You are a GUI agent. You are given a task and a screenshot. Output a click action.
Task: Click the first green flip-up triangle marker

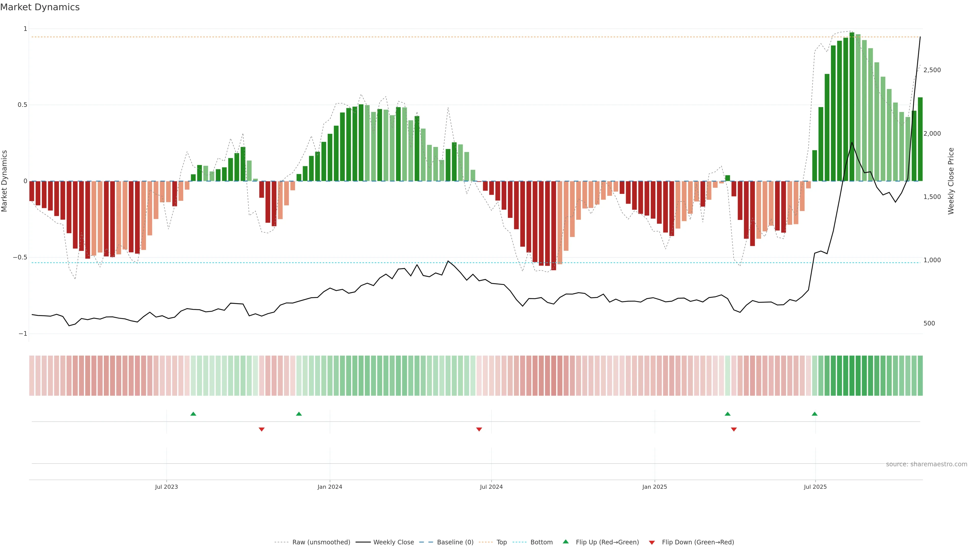click(x=193, y=414)
